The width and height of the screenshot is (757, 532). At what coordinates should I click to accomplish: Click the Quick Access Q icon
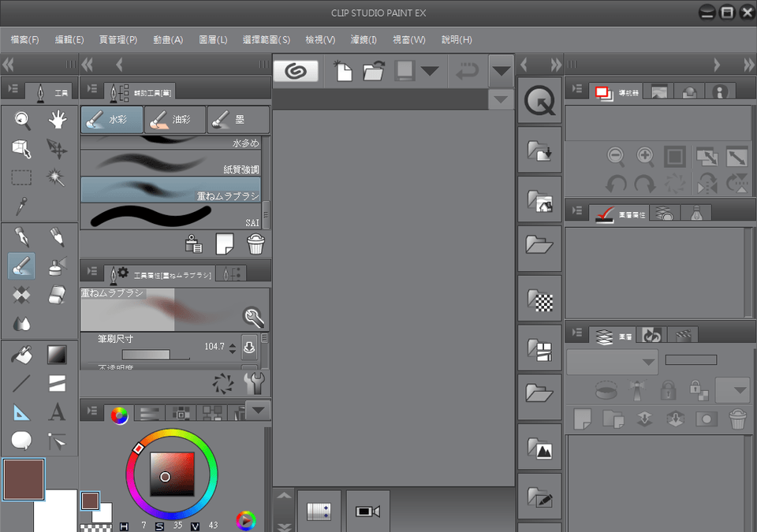click(539, 100)
